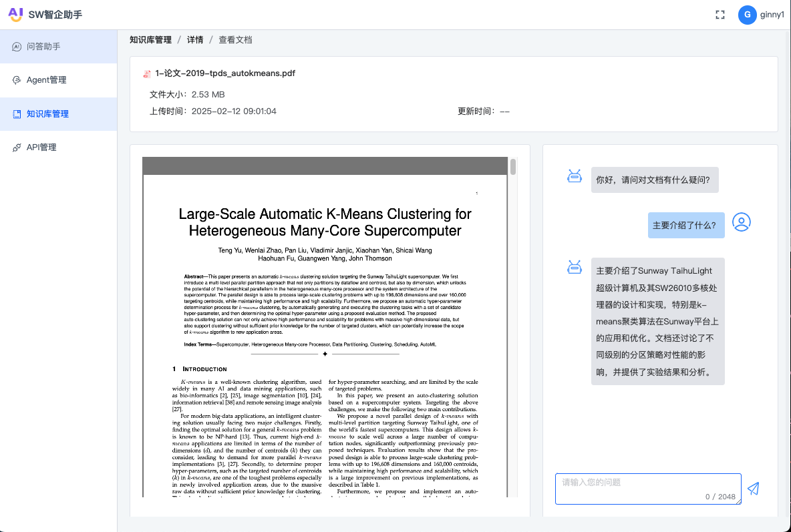Open the 问答助手 menu item

point(43,47)
